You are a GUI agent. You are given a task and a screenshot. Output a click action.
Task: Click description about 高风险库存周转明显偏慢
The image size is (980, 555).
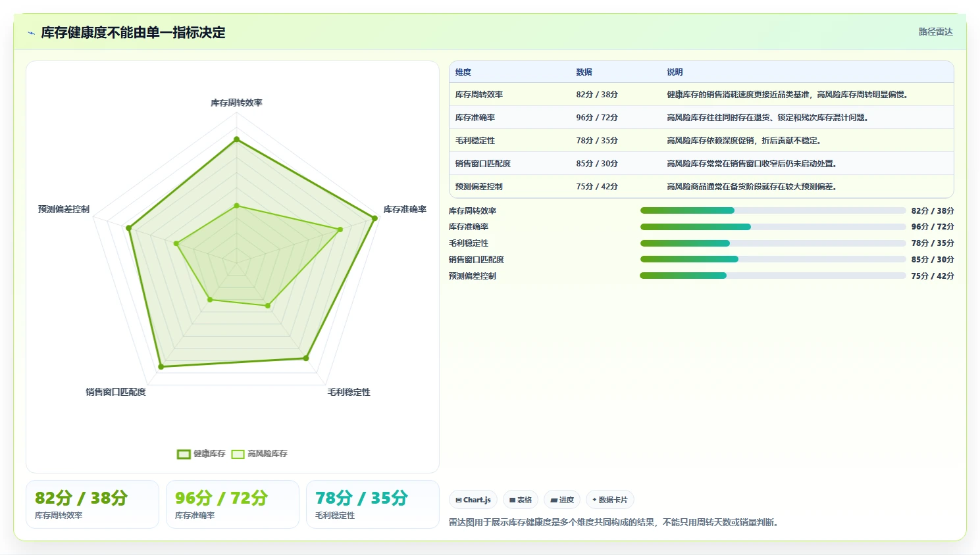pos(788,95)
